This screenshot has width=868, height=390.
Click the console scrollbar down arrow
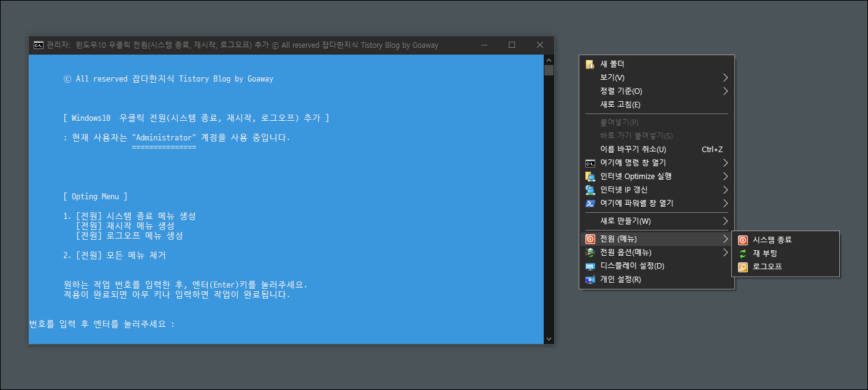coord(549,339)
